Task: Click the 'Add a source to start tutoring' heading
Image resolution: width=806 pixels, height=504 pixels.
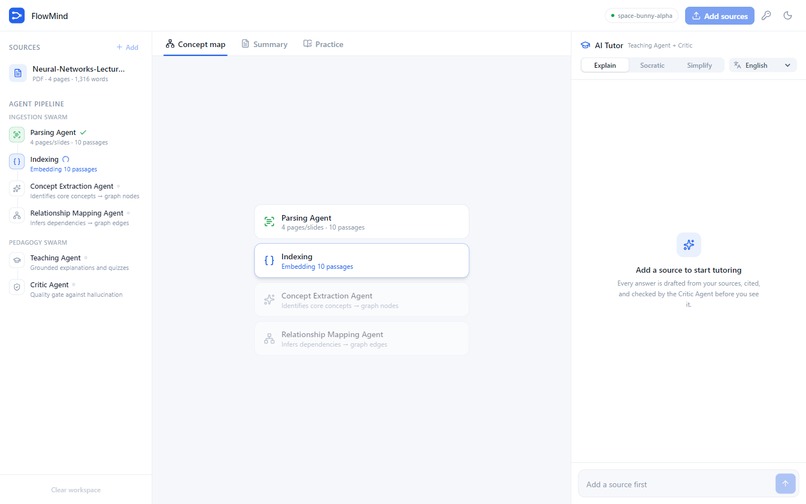Action: coord(688,270)
